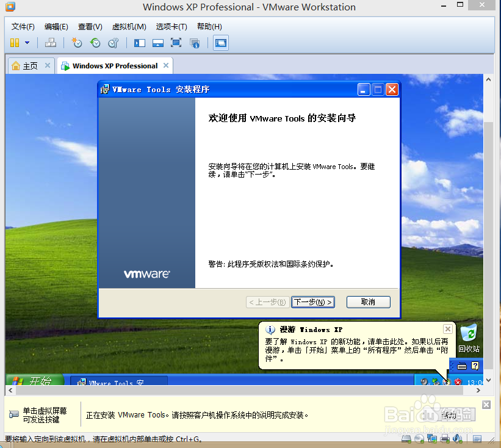
Task: Click the 帮助 button in the notice bar
Action: point(450,415)
